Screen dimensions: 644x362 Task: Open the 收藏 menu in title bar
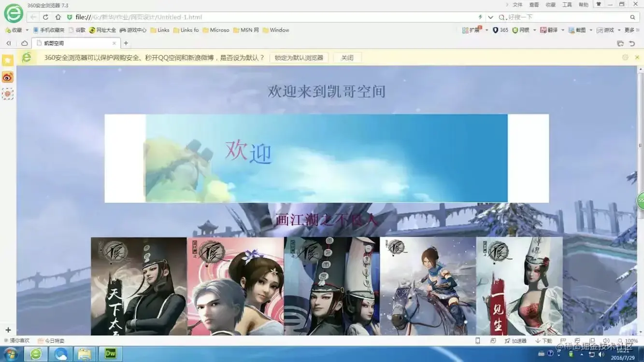(550, 4)
